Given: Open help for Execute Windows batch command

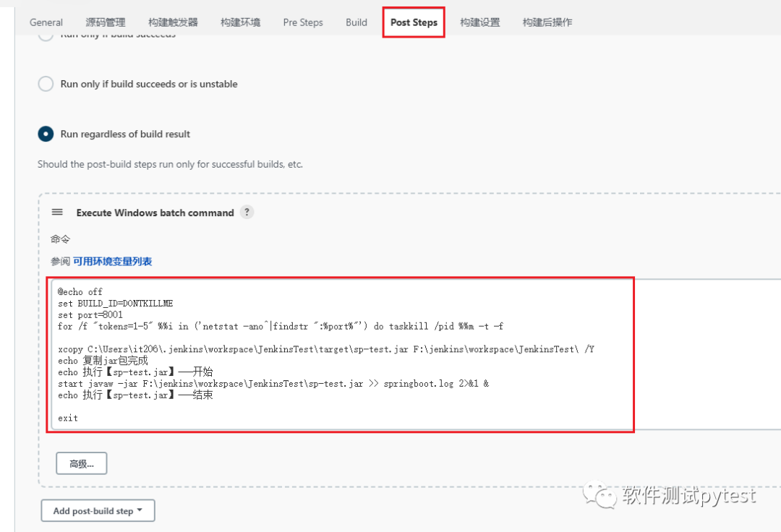Looking at the screenshot, I should (x=247, y=212).
